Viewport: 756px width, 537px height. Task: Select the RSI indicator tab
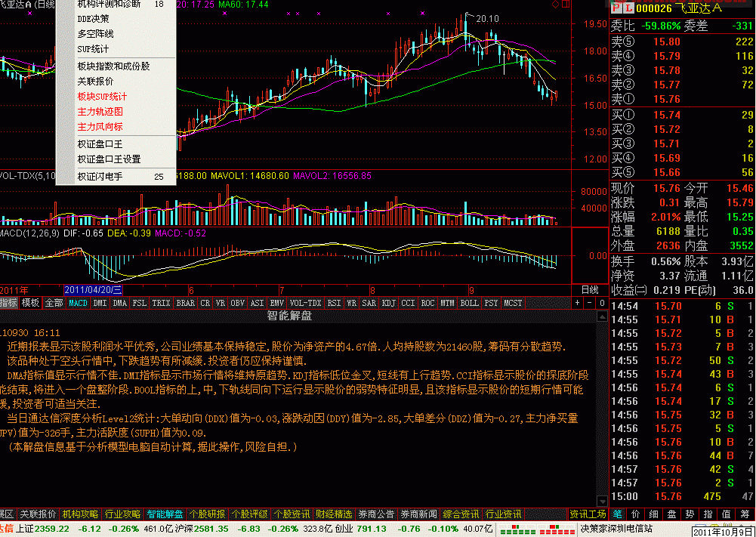tap(334, 303)
